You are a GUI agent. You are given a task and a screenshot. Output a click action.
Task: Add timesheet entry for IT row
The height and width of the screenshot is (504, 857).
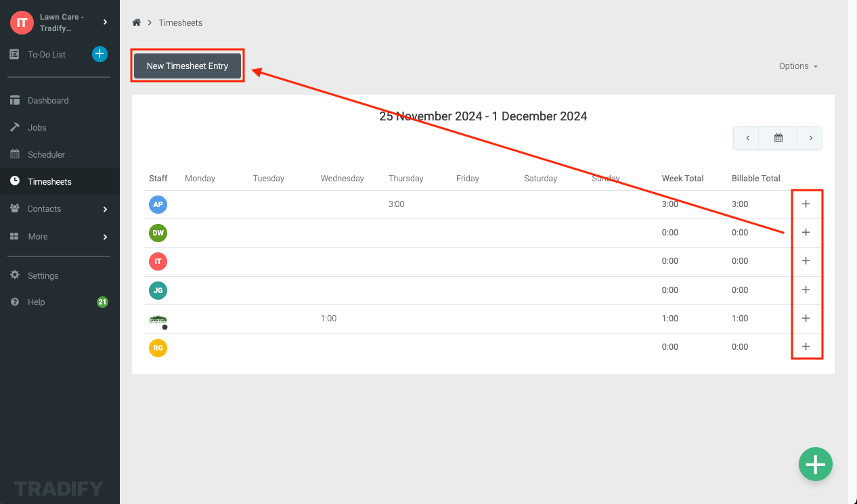pos(806,260)
